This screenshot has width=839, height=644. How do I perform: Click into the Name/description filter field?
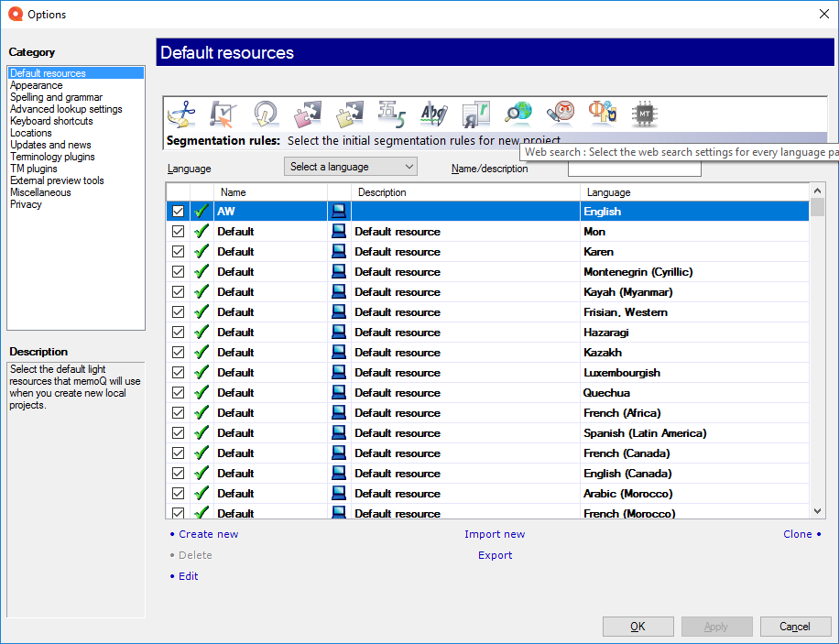pos(634,169)
